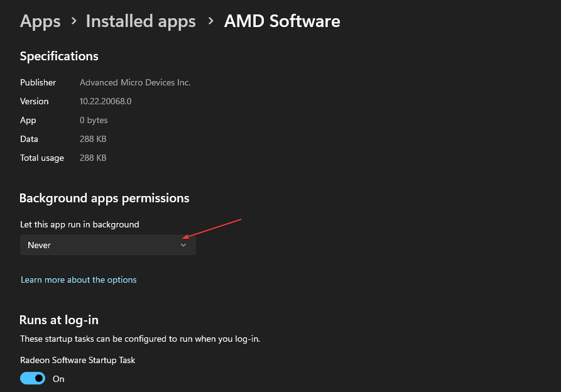Select the App size value 0 bytes
The width and height of the screenshot is (561, 392).
pyautogui.click(x=93, y=120)
